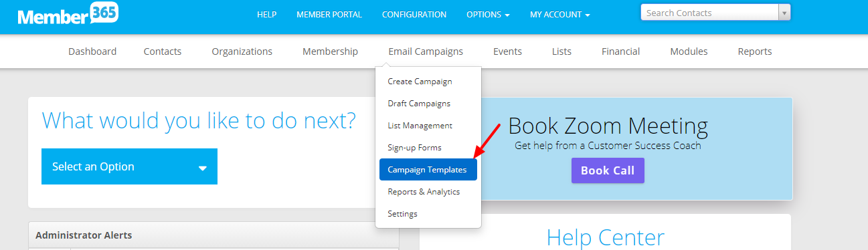Open the Organizations tab
Screen dimensions: 868x250
click(x=242, y=51)
